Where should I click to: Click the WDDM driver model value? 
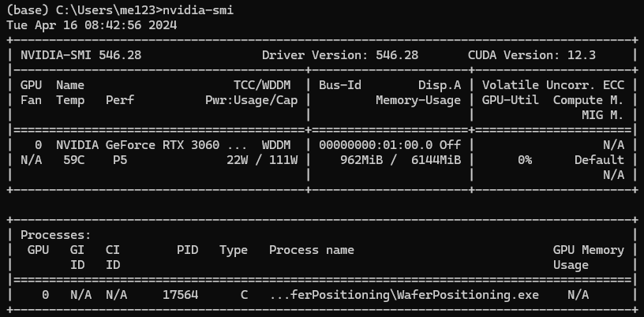[x=276, y=145]
